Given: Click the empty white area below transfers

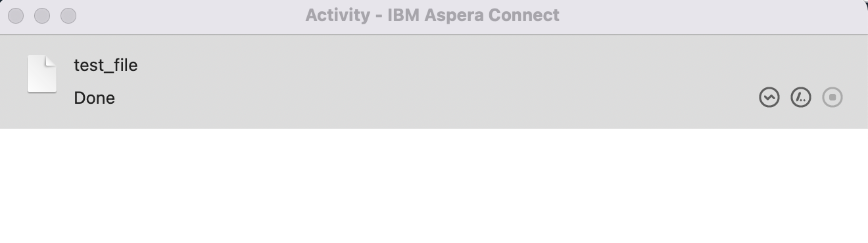Looking at the screenshot, I should 434,186.
